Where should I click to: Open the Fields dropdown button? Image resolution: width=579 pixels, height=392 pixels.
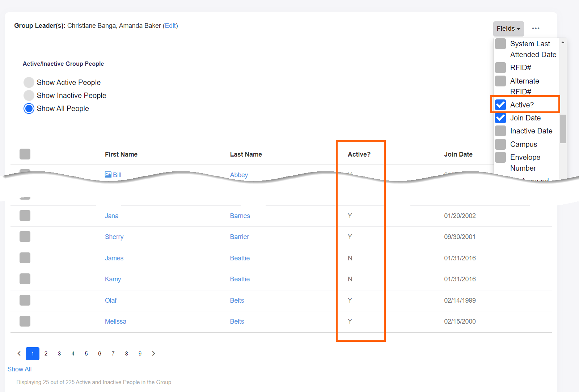[508, 29]
